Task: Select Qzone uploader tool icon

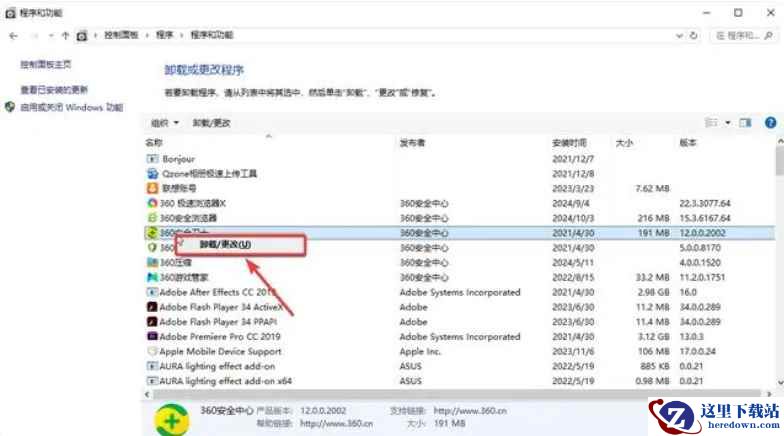Action: [152, 174]
